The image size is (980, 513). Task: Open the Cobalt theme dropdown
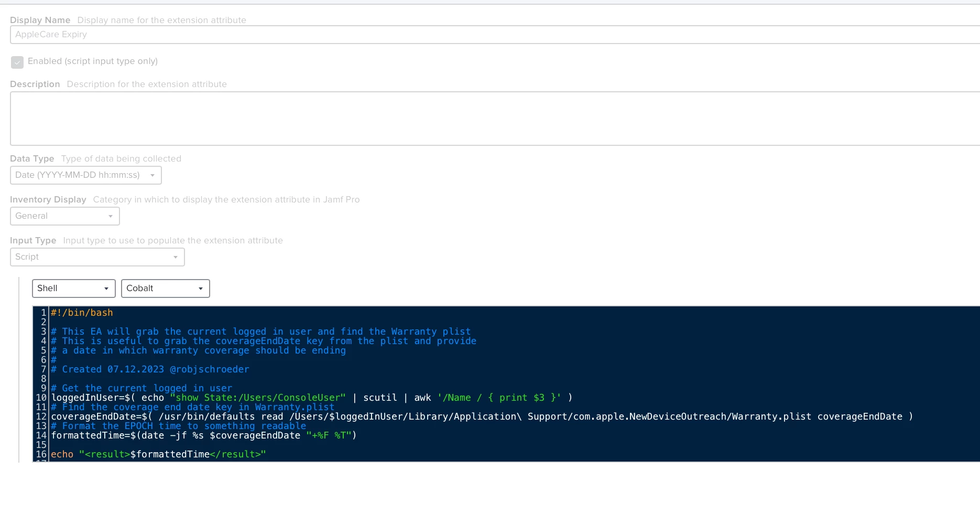166,288
